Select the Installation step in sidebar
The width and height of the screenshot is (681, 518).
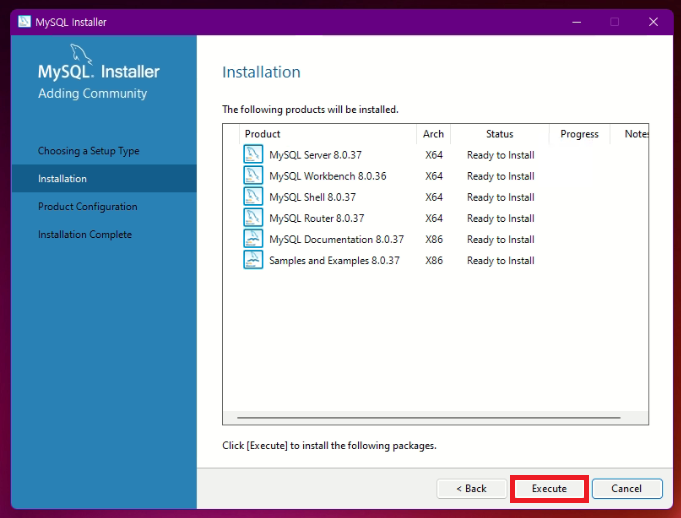[x=104, y=178]
